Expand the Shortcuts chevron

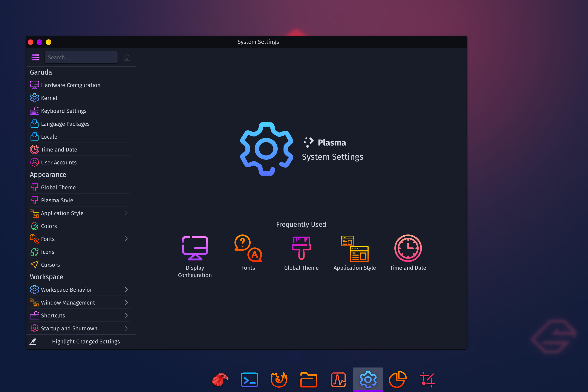coord(126,315)
